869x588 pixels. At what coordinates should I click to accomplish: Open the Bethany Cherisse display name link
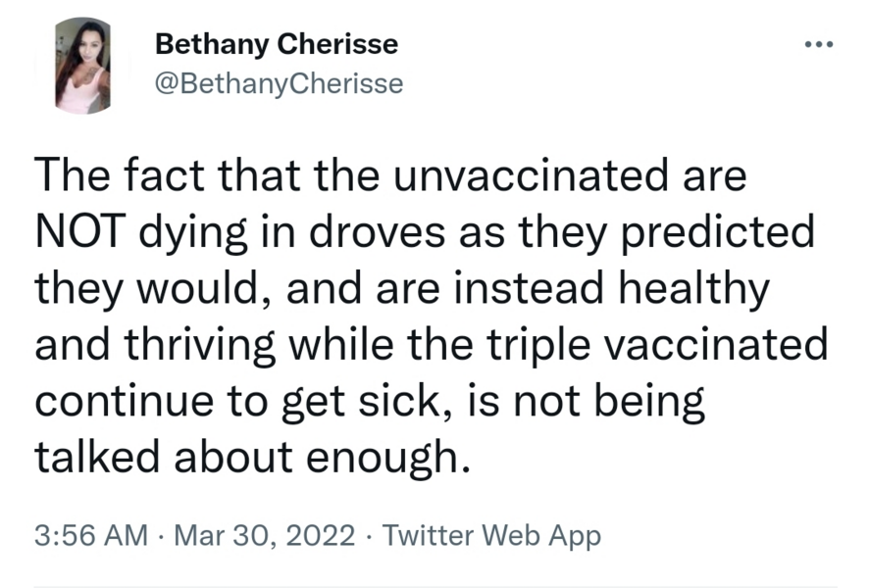tap(277, 44)
